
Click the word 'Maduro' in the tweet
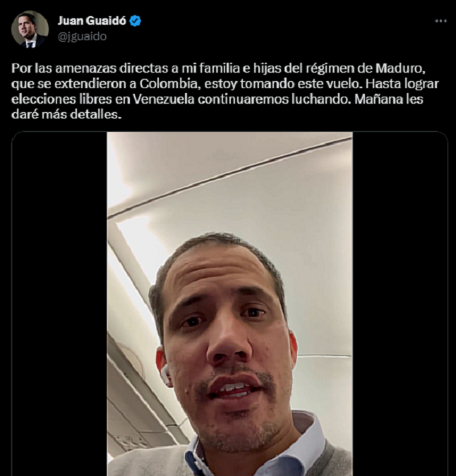click(x=399, y=68)
